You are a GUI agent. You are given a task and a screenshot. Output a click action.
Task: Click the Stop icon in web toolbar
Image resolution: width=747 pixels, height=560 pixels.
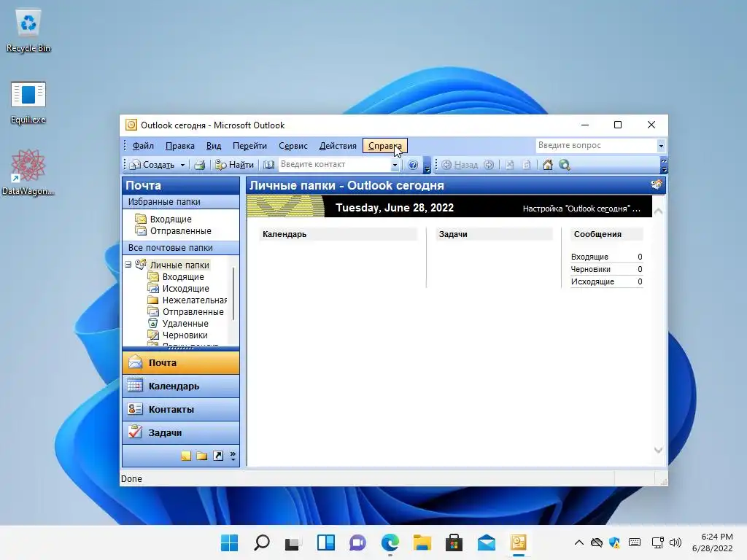[510, 165]
